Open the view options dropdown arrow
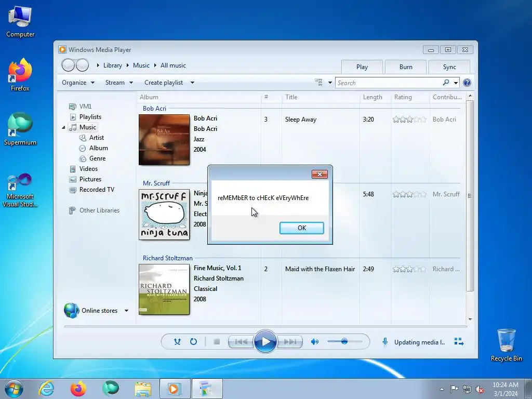This screenshot has height=399, width=532. tap(330, 83)
